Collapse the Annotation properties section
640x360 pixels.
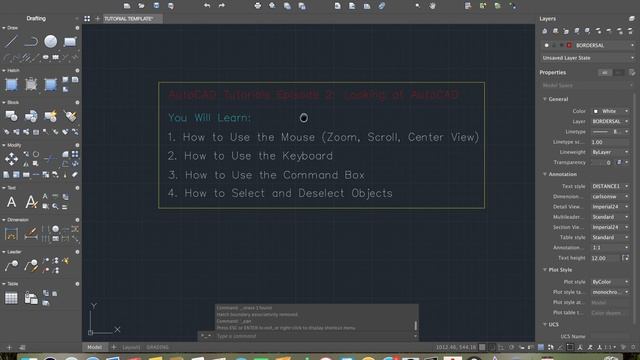(x=545, y=174)
